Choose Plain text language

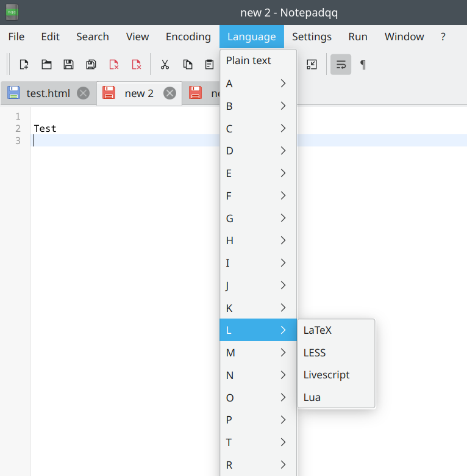tap(258, 60)
